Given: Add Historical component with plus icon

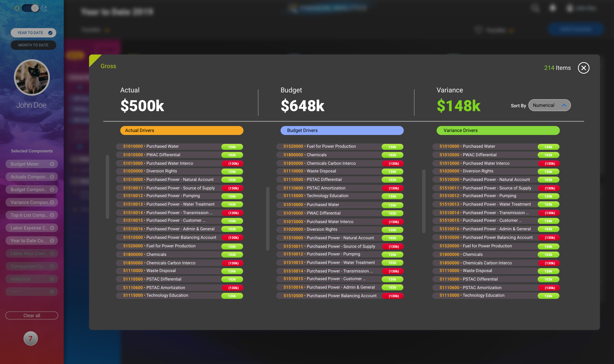Looking at the screenshot, I should point(52,279).
